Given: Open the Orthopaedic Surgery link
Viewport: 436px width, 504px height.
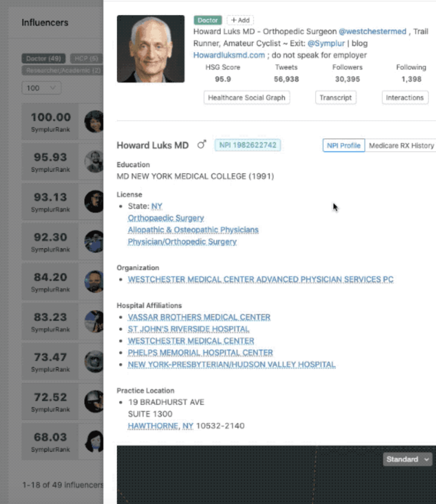Looking at the screenshot, I should point(166,218).
